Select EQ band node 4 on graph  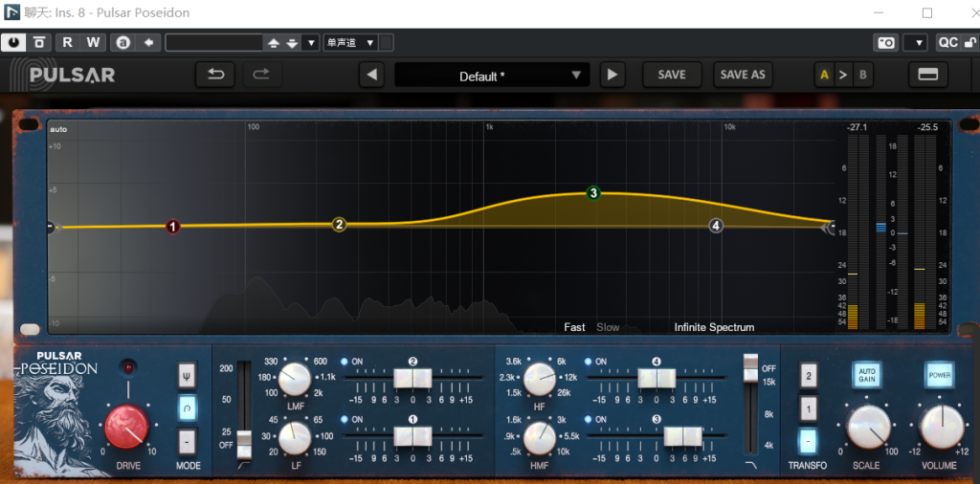pyautogui.click(x=716, y=226)
